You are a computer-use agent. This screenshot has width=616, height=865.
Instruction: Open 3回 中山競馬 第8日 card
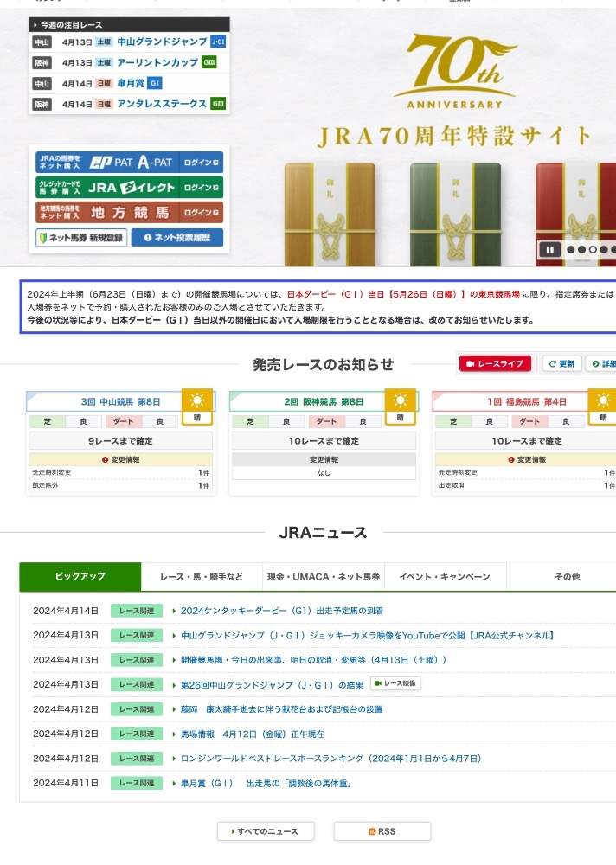point(120,401)
